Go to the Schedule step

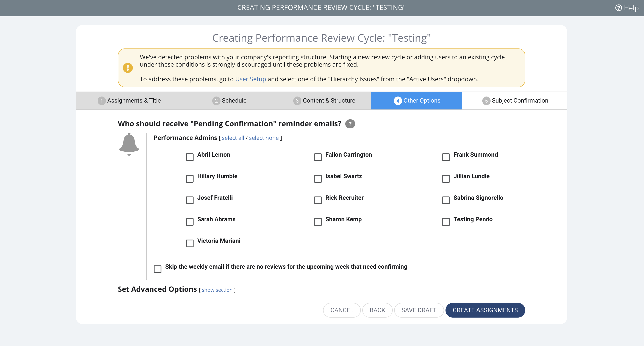tap(229, 101)
